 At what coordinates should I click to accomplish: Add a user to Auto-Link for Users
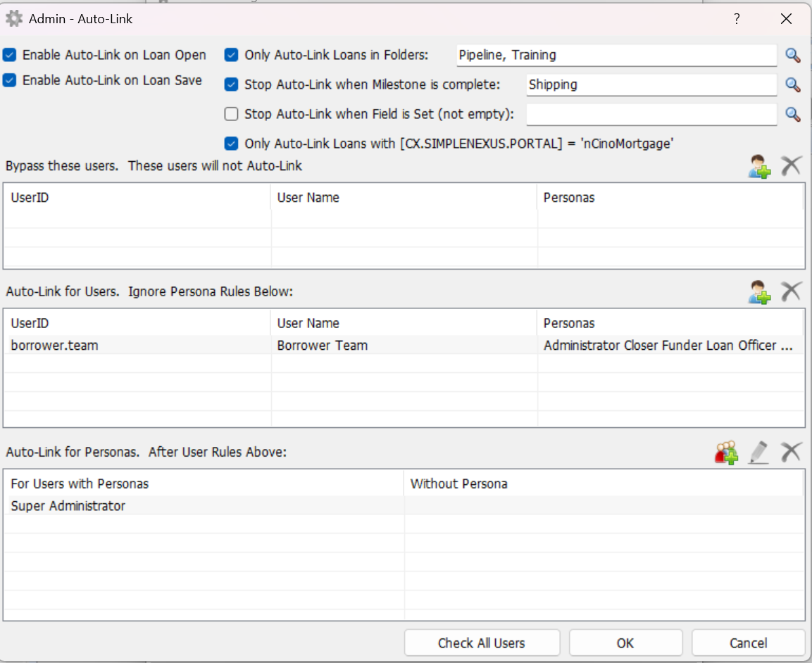[x=759, y=291]
